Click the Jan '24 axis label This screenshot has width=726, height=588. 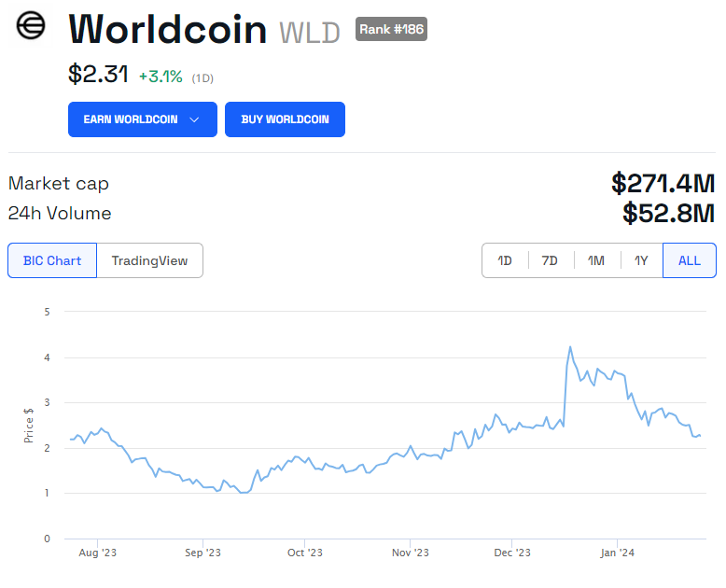(617, 553)
